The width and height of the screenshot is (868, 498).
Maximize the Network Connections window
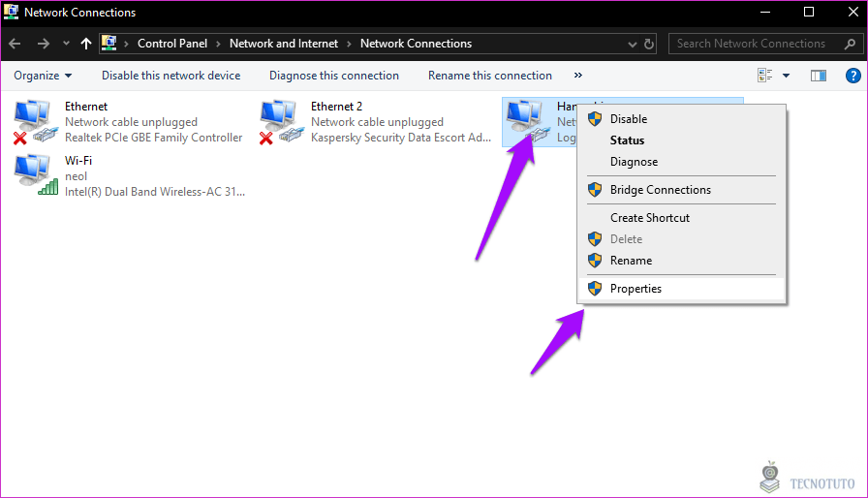pos(809,13)
